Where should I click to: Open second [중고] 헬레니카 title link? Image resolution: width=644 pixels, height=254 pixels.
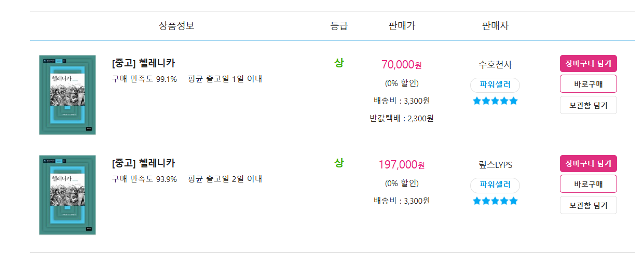pos(143,163)
